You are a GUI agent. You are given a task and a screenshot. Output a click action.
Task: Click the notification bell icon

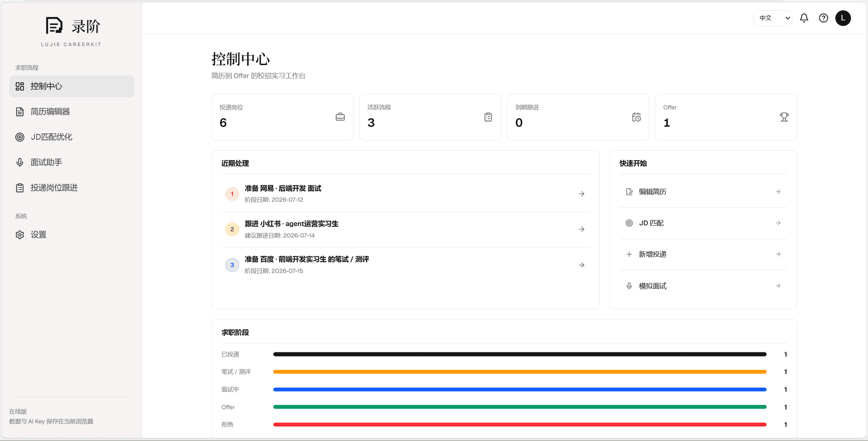[x=804, y=18]
